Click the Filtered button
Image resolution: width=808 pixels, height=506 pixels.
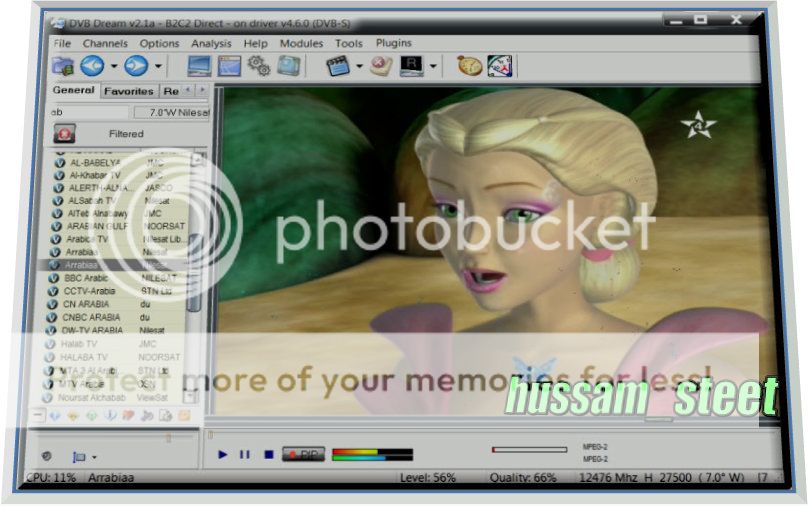point(126,134)
